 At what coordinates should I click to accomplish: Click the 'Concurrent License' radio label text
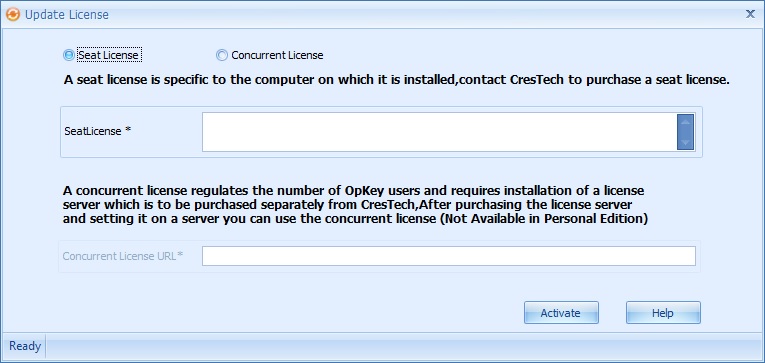click(277, 55)
